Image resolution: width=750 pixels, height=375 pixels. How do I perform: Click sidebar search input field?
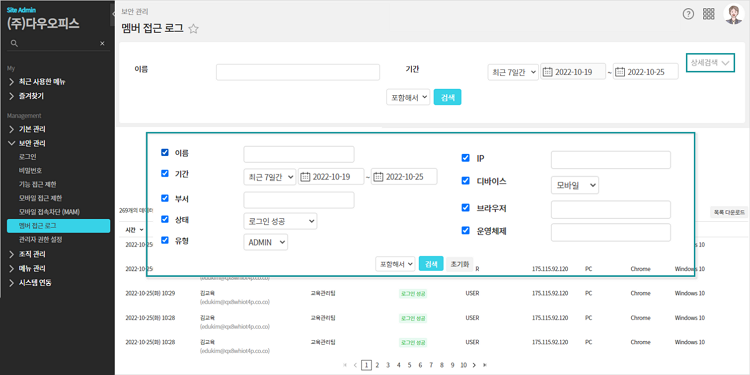point(59,44)
